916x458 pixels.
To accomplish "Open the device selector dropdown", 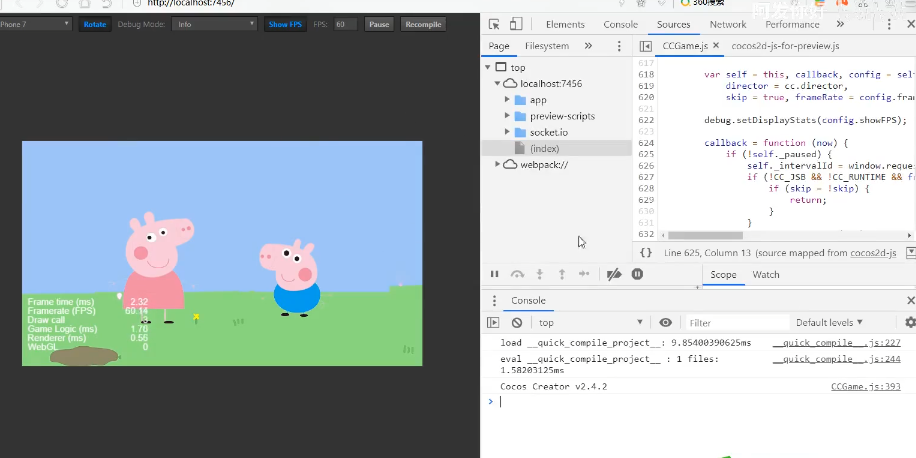I will [x=34, y=25].
